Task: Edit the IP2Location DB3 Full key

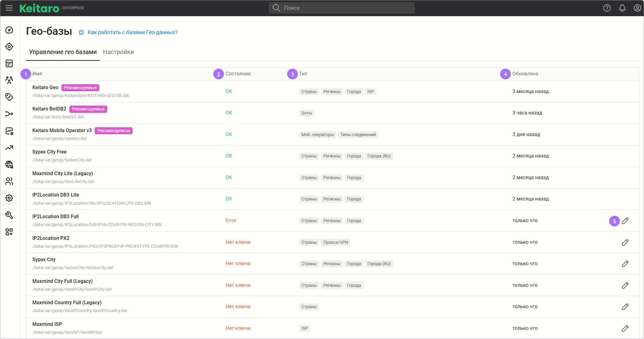Action: [x=625, y=221]
